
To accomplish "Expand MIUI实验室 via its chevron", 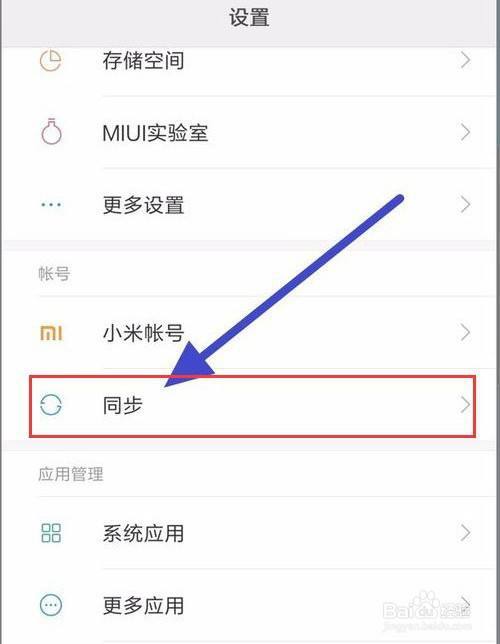I will point(465,132).
